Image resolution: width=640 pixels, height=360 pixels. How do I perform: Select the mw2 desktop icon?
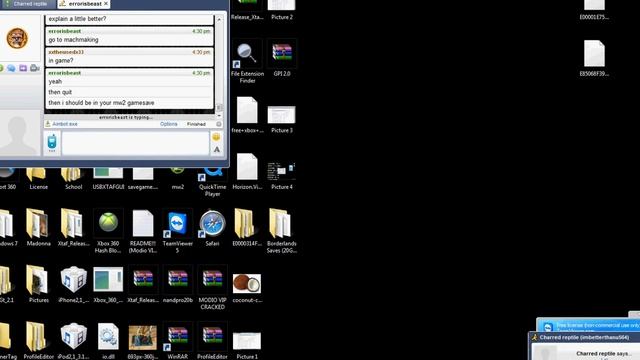[x=178, y=180]
